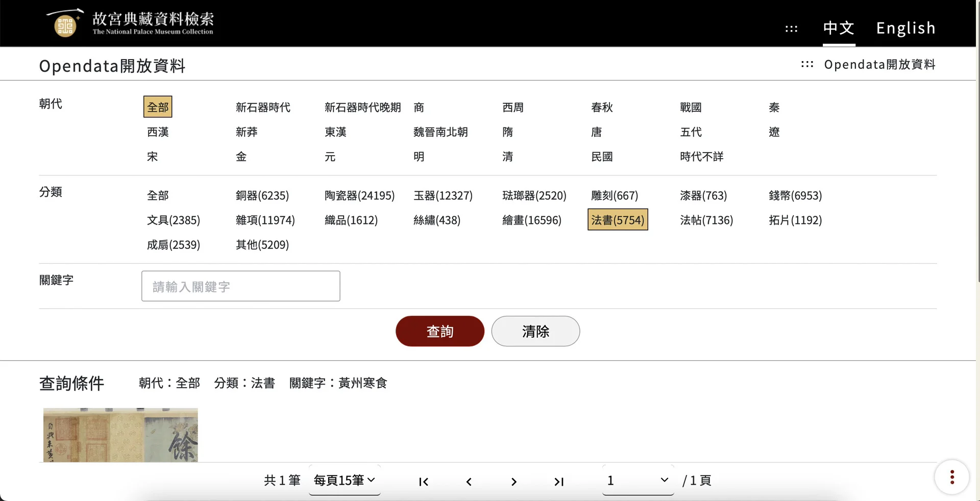This screenshot has width=980, height=501.
Task: Click the 請輸入關鍵字 keyword input field
Action: [x=241, y=286]
